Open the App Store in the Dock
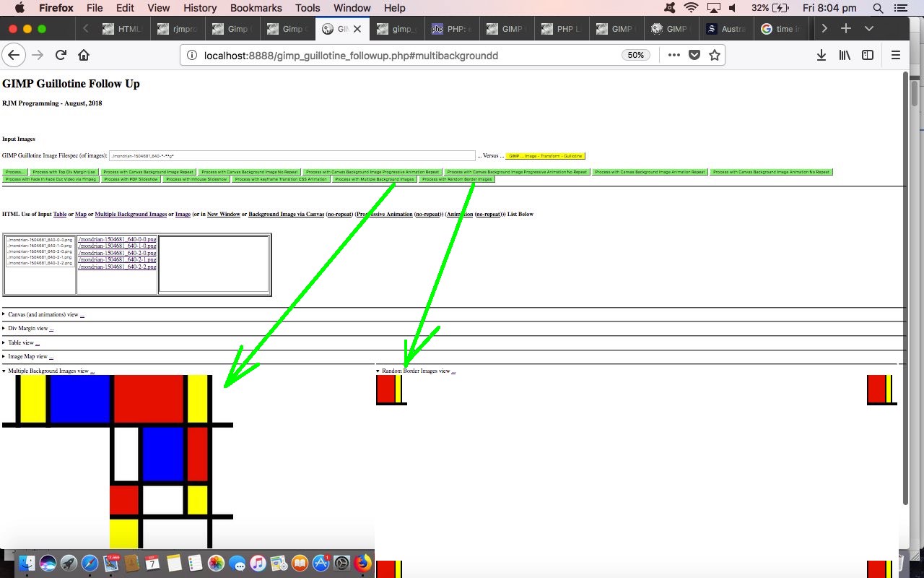The height and width of the screenshot is (578, 924). (321, 564)
